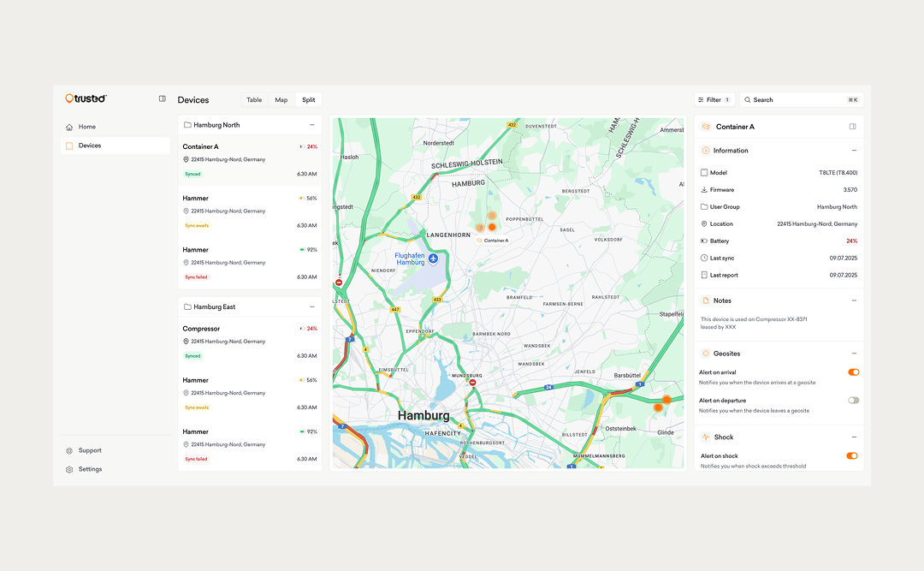Click the Hamburg East folder icon

tap(187, 306)
